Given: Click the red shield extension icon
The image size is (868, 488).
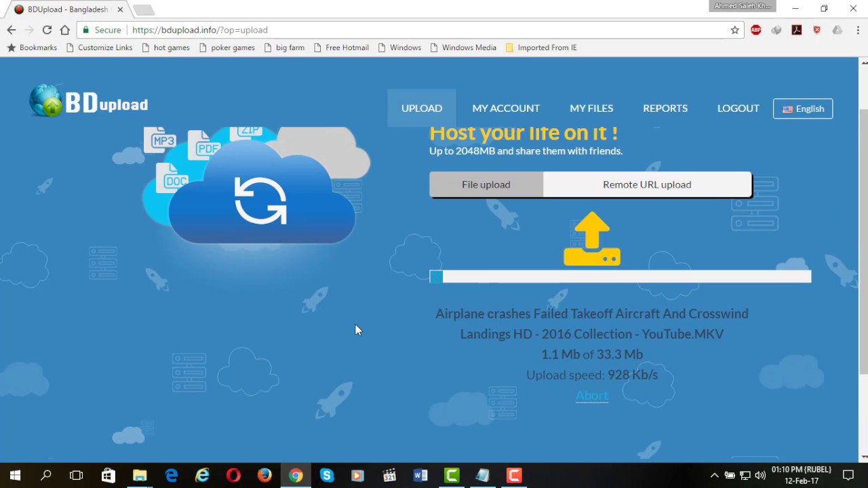Looking at the screenshot, I should coord(817,30).
